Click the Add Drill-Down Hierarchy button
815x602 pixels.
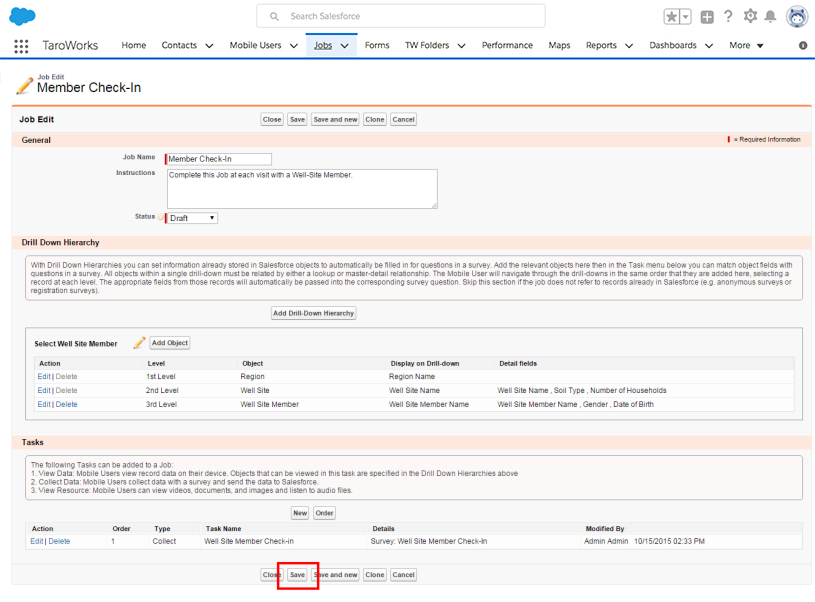tap(314, 313)
